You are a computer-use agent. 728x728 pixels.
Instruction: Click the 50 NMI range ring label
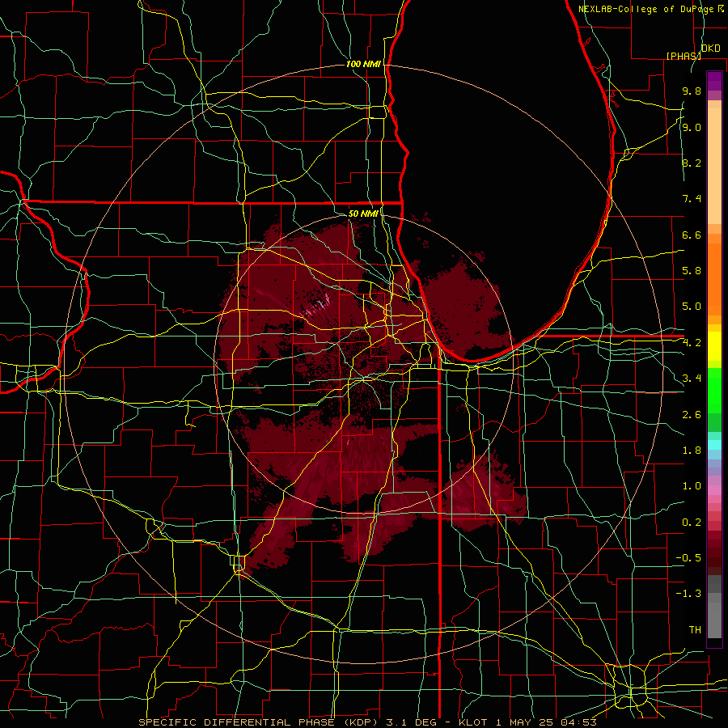[x=363, y=214]
